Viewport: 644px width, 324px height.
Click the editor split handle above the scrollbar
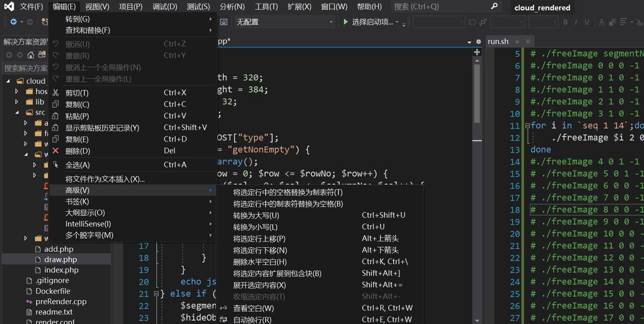click(x=477, y=52)
